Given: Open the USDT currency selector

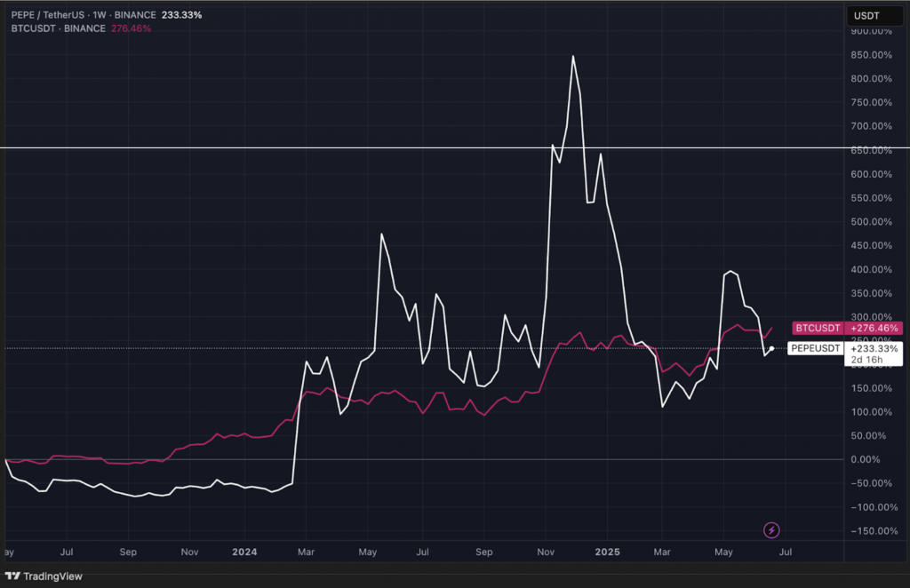Looking at the screenshot, I should point(874,16).
